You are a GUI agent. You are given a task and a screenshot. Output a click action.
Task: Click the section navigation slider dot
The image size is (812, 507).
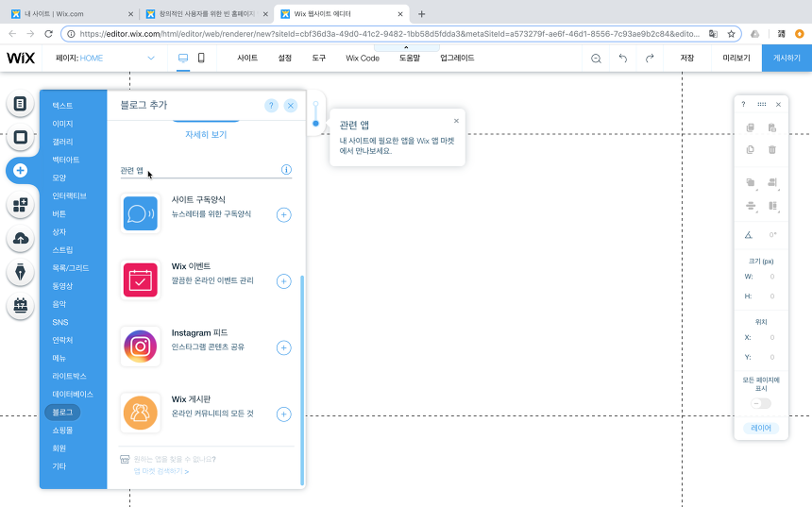(315, 124)
